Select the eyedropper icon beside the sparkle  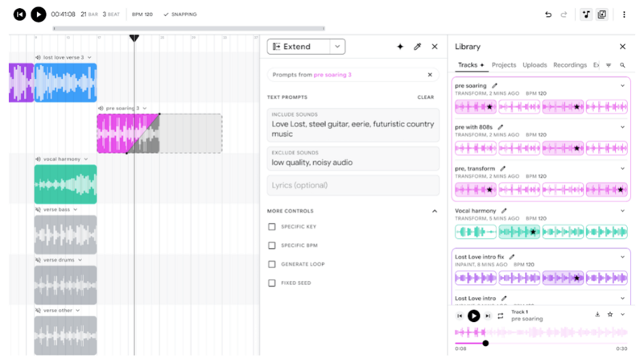click(417, 47)
